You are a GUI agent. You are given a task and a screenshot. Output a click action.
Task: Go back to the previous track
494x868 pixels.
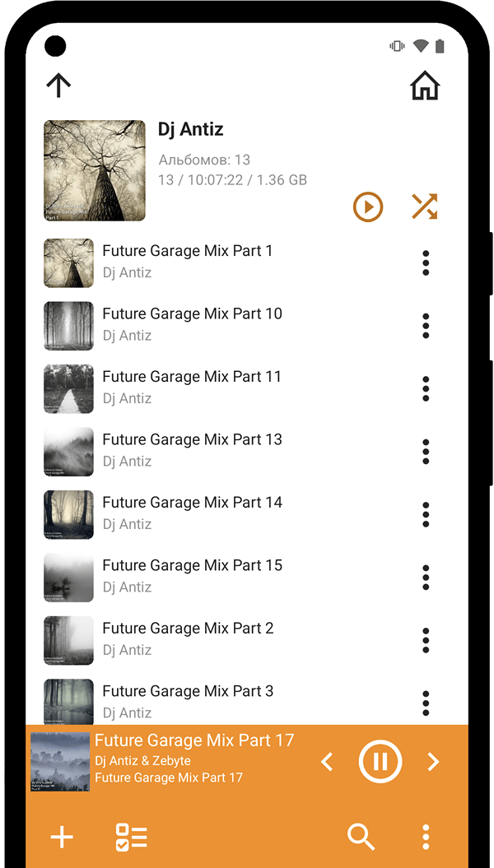[x=326, y=761]
